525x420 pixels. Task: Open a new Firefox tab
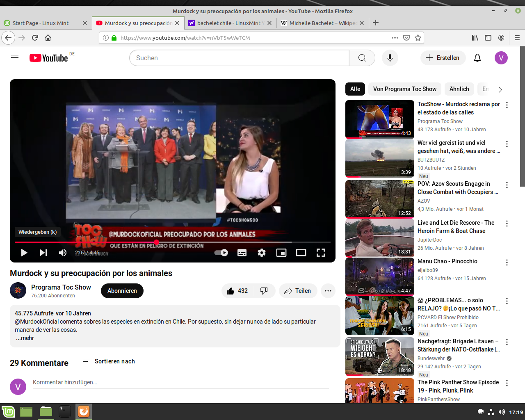tap(376, 23)
